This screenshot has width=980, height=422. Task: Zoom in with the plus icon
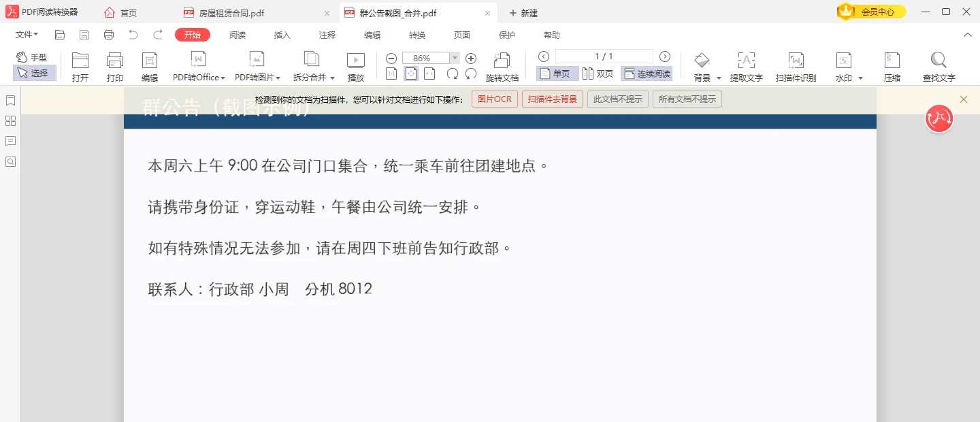click(471, 58)
